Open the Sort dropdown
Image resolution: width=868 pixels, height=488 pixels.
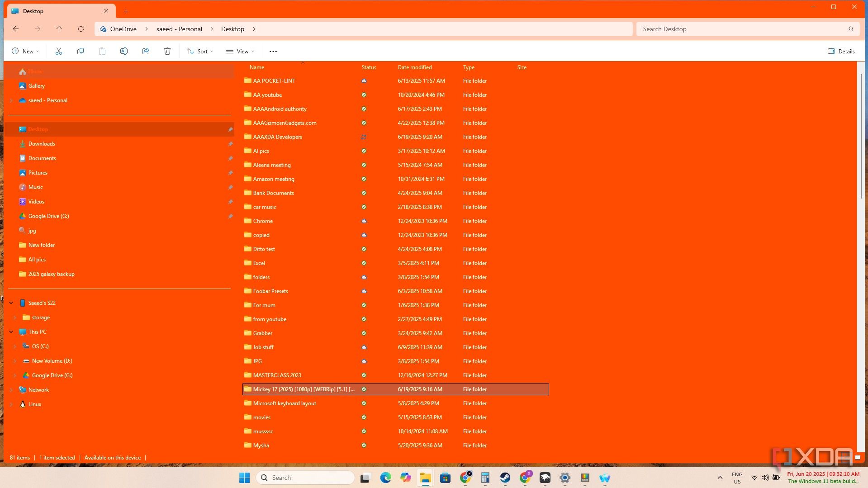pos(200,51)
